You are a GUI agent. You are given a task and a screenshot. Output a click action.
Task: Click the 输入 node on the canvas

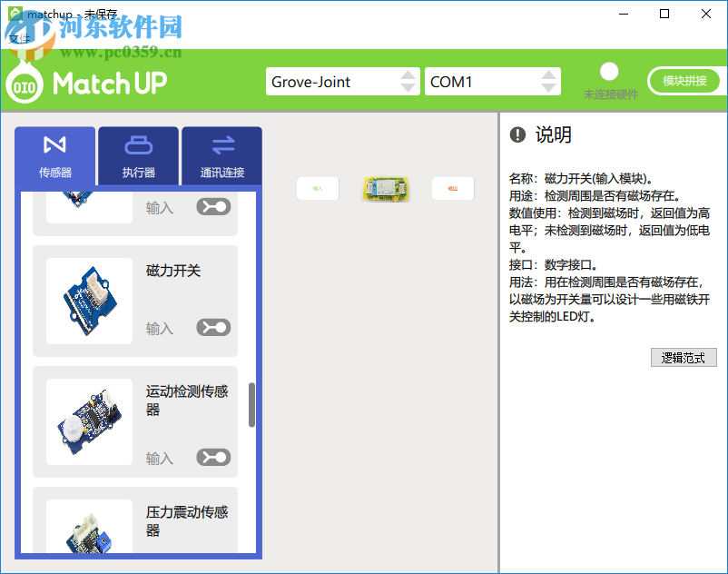tap(317, 189)
